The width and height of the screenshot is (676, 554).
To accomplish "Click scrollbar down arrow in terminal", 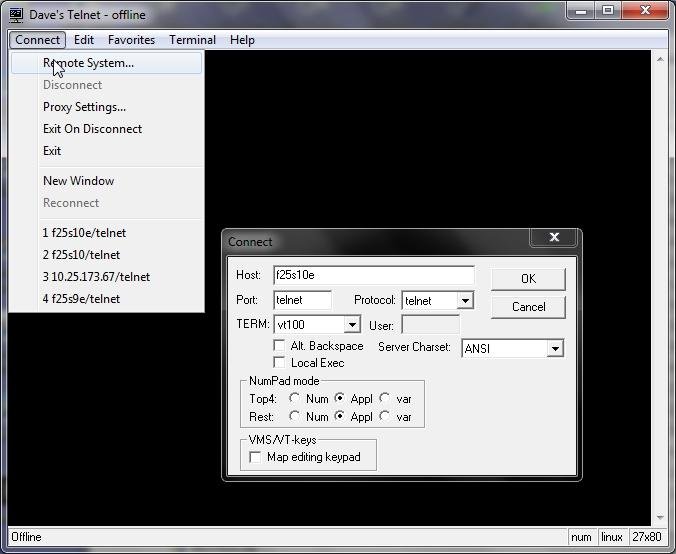I will (x=660, y=517).
